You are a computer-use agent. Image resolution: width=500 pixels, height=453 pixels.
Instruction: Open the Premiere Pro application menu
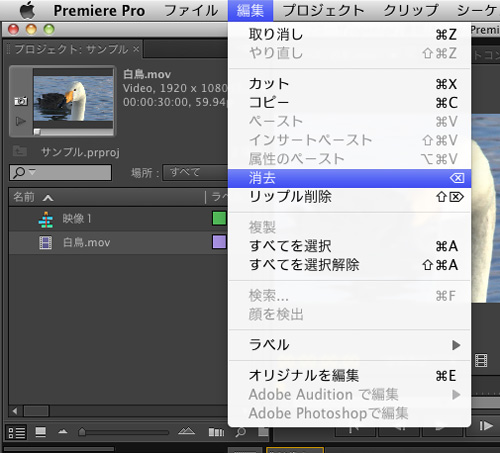pyautogui.click(x=99, y=11)
